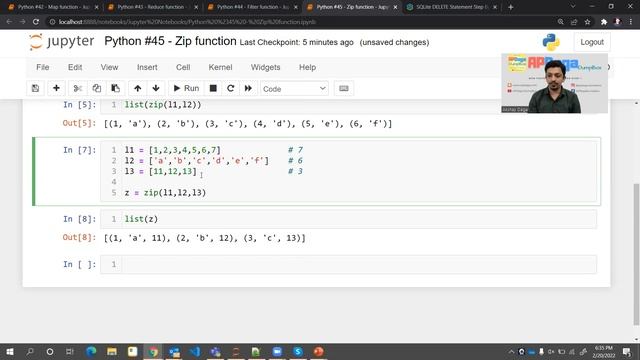Open Windows taskbar search
The image size is (640, 360).
(30, 351)
